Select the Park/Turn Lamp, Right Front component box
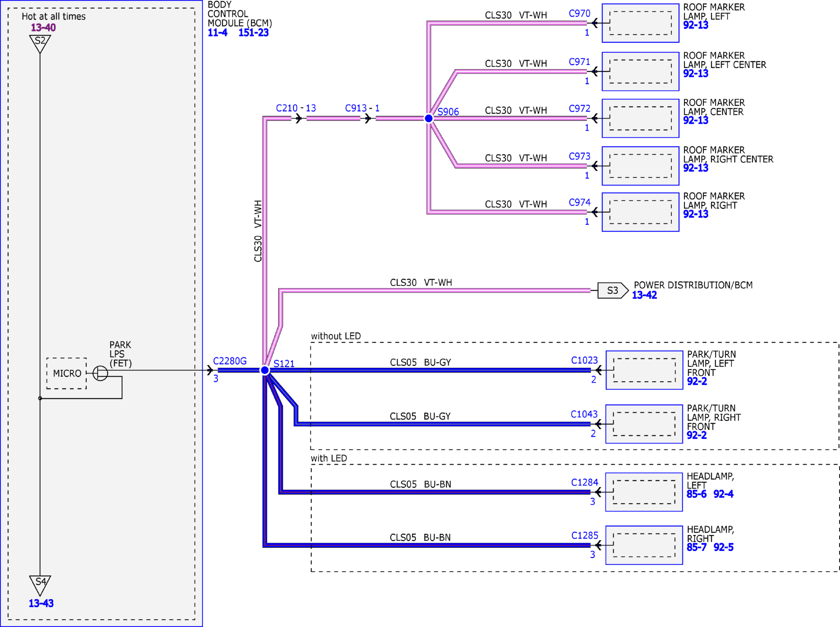Viewport: 840px width, 627px height. pyautogui.click(x=644, y=424)
